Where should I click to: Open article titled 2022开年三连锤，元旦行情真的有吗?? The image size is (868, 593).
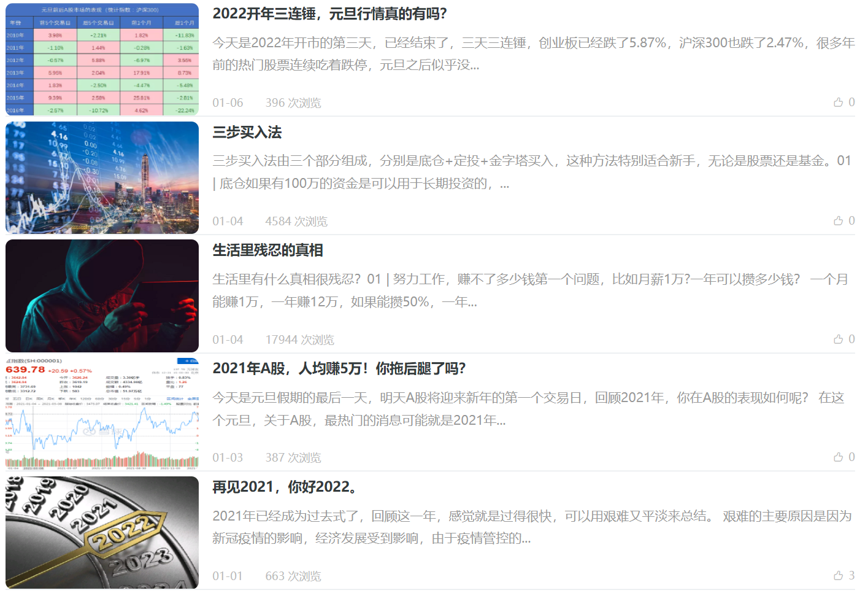[x=329, y=14]
